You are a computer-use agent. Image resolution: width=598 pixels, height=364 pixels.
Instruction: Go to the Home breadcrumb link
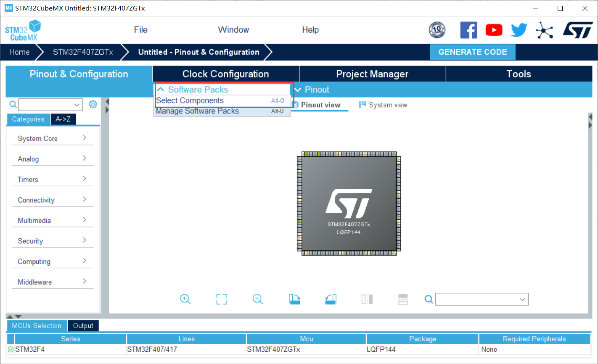pyautogui.click(x=19, y=52)
